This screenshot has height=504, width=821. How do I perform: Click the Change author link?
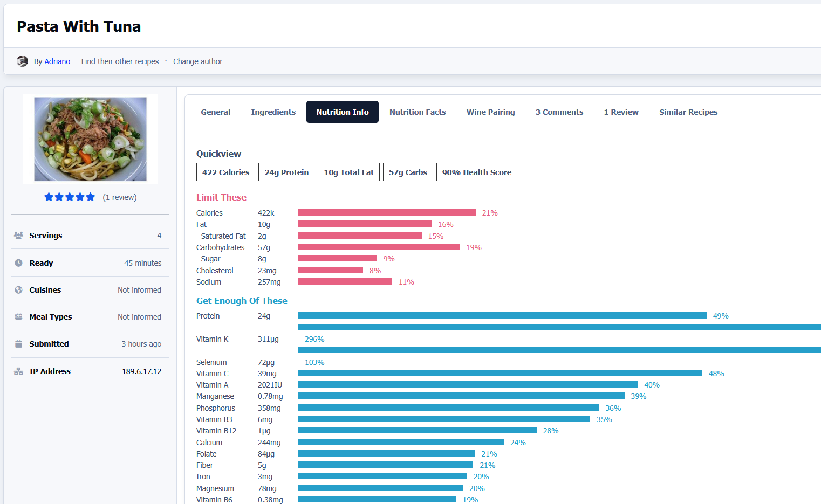click(x=197, y=61)
